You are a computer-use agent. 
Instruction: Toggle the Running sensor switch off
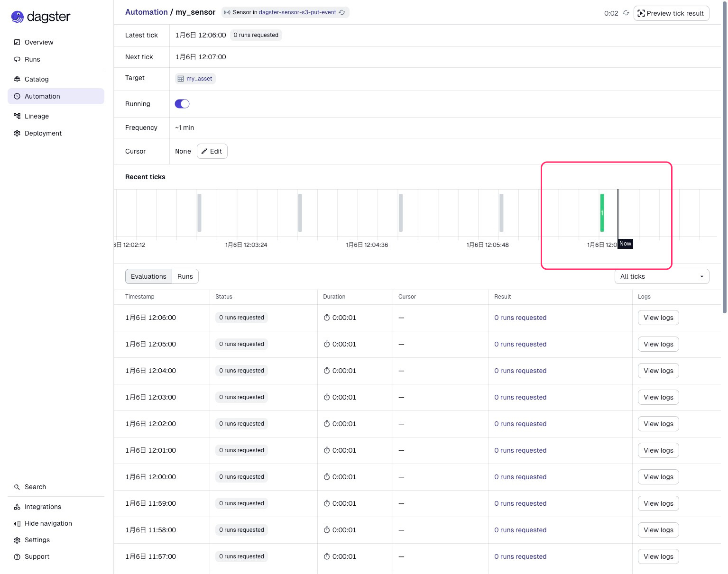[182, 104]
